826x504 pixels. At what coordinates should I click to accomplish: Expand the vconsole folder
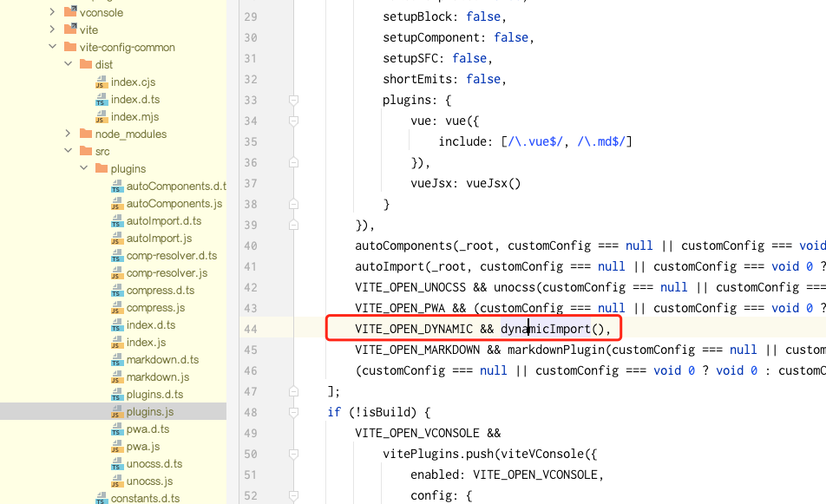click(x=52, y=11)
